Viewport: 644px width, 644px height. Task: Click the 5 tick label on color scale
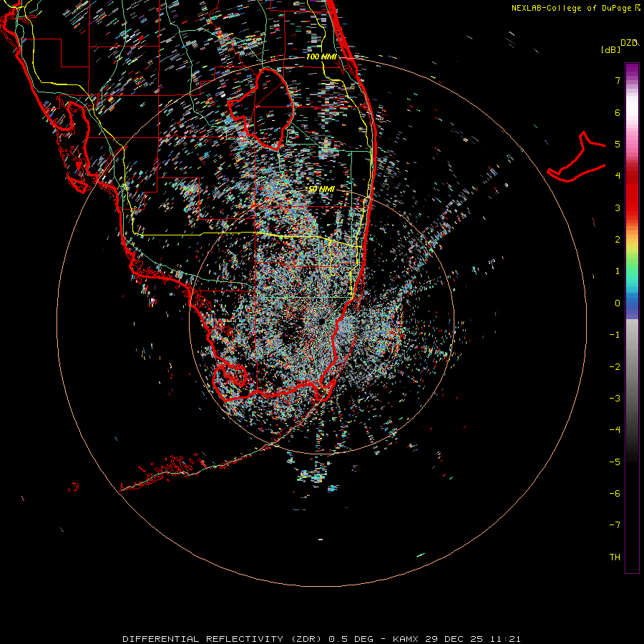[618, 144]
